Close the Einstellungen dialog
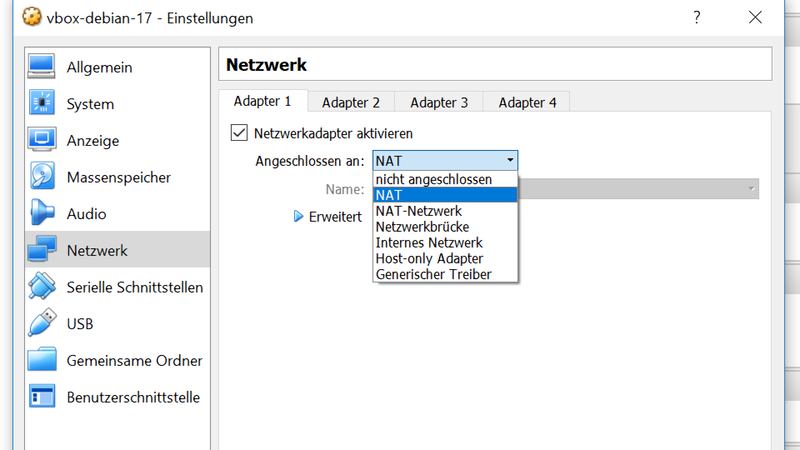Viewport: 800px width, 450px height. click(755, 17)
